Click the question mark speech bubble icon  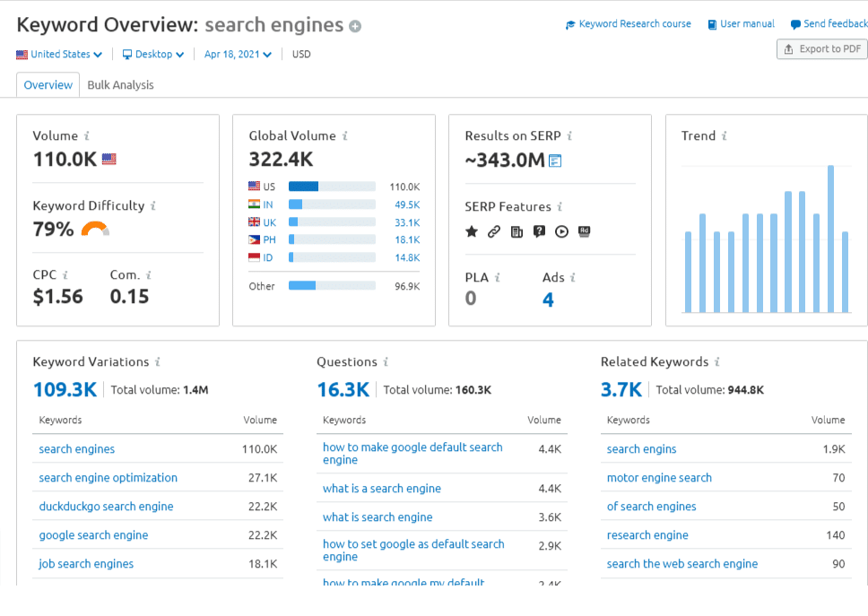tap(539, 231)
